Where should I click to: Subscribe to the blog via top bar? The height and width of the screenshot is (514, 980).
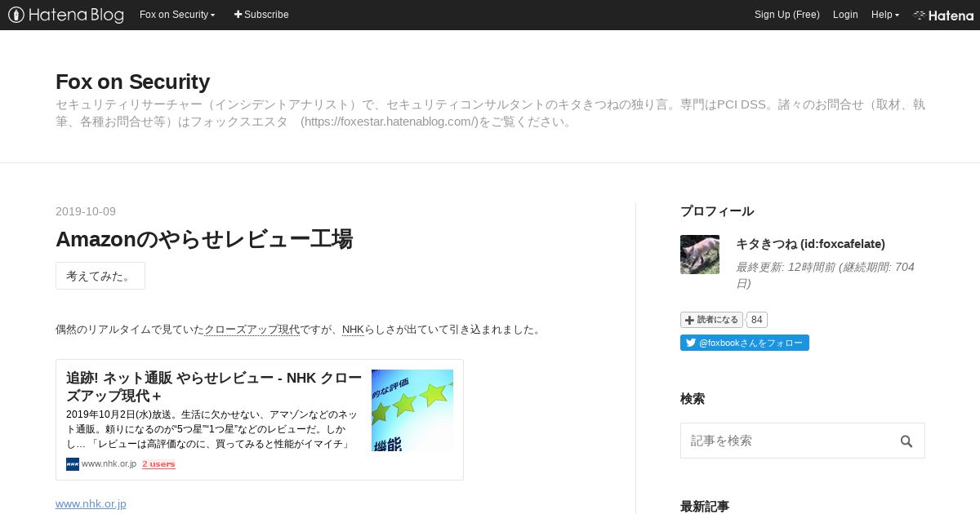coord(261,15)
